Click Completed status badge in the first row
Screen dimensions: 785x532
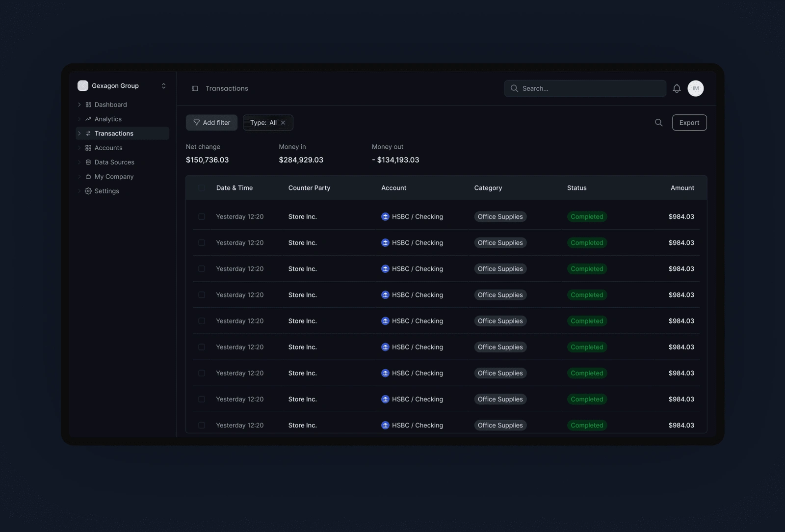tap(587, 216)
